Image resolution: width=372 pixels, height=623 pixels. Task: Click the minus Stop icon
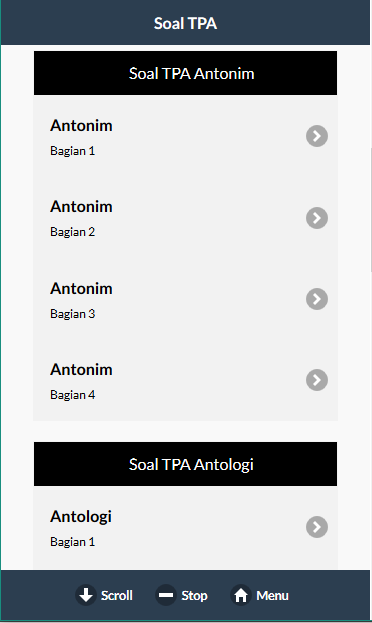(166, 595)
